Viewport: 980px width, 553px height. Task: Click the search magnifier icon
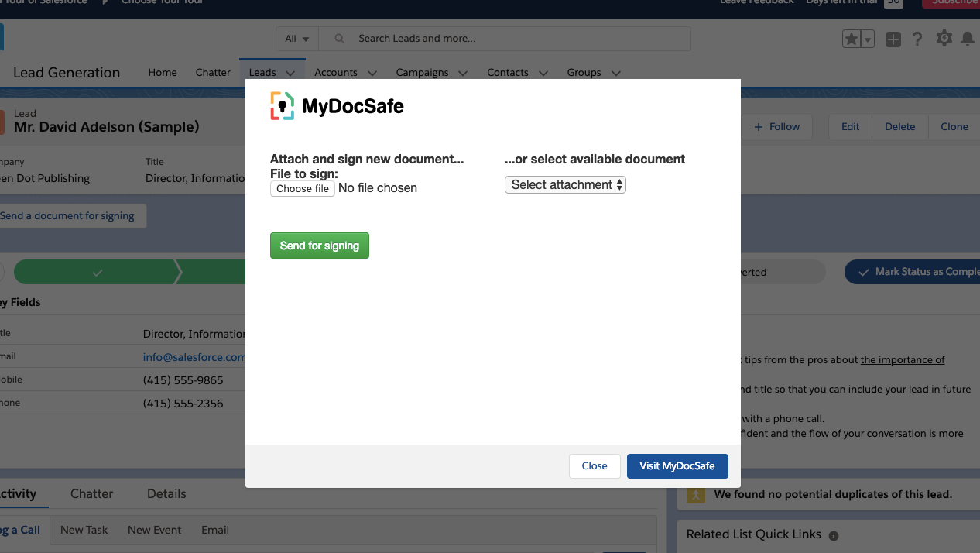click(x=339, y=39)
